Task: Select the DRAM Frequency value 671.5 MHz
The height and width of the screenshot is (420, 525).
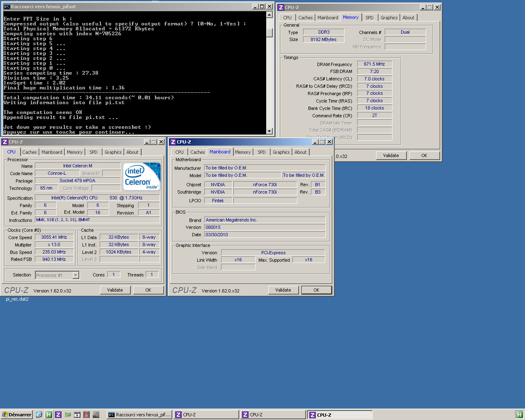Action: coord(374,64)
